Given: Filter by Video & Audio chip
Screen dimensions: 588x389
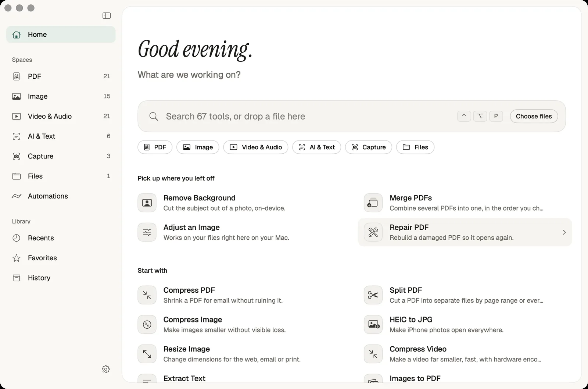Looking at the screenshot, I should coord(256,147).
